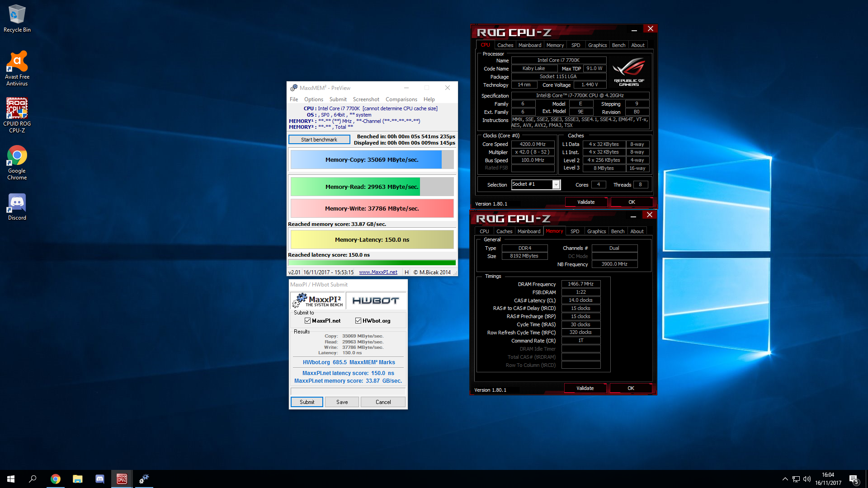Open network status tray icon
868x488 pixels.
click(x=796, y=479)
